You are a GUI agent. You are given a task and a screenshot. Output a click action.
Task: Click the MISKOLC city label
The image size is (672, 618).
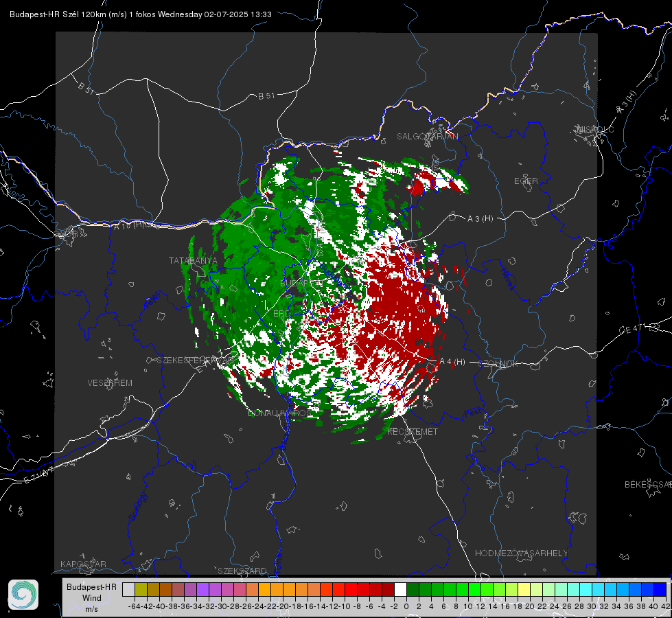(595, 129)
